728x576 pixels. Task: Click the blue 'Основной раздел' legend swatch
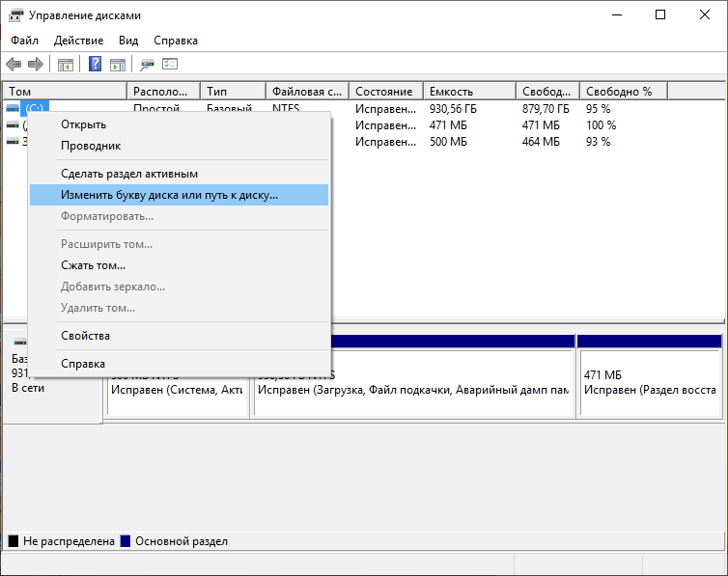coord(126,541)
